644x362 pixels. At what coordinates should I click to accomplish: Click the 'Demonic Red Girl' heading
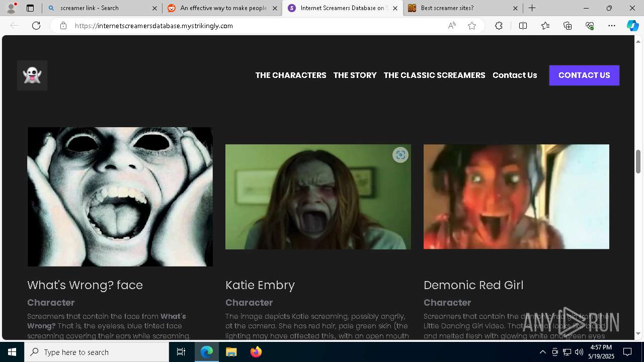point(473,285)
